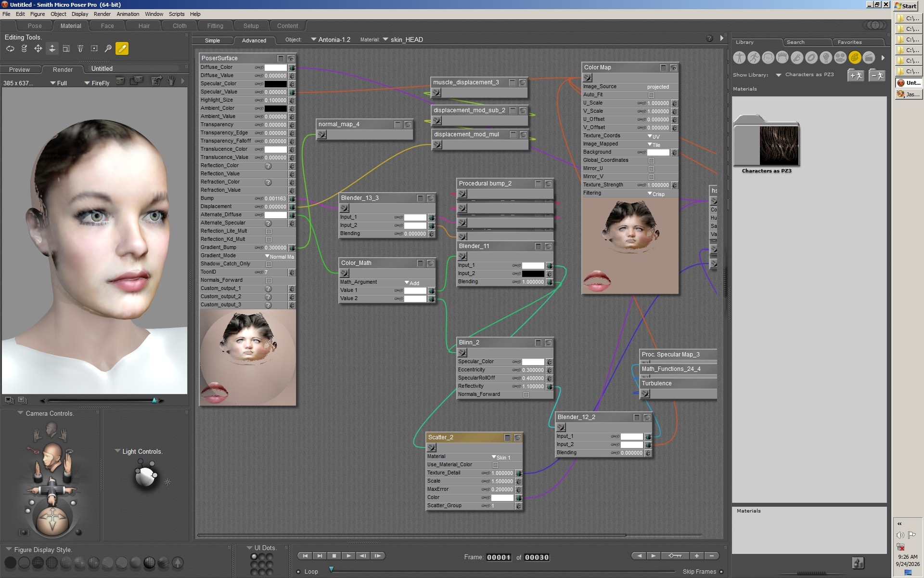Switch to the Simple material tab
Screen dimensions: 924x578
click(212, 40)
